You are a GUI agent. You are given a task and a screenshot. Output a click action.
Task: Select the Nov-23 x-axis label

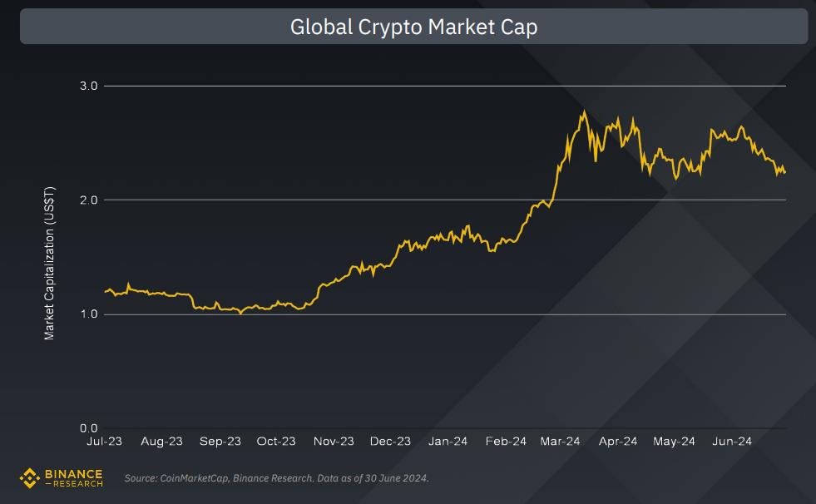[334, 442]
